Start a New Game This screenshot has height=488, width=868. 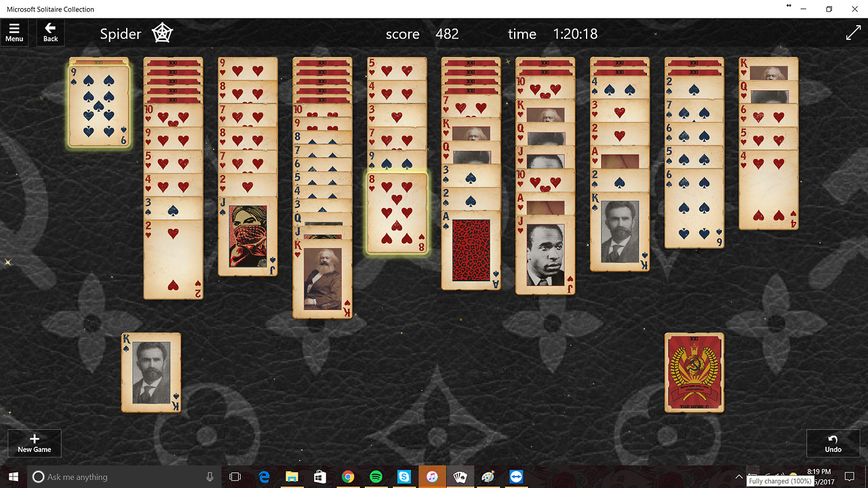tap(35, 443)
